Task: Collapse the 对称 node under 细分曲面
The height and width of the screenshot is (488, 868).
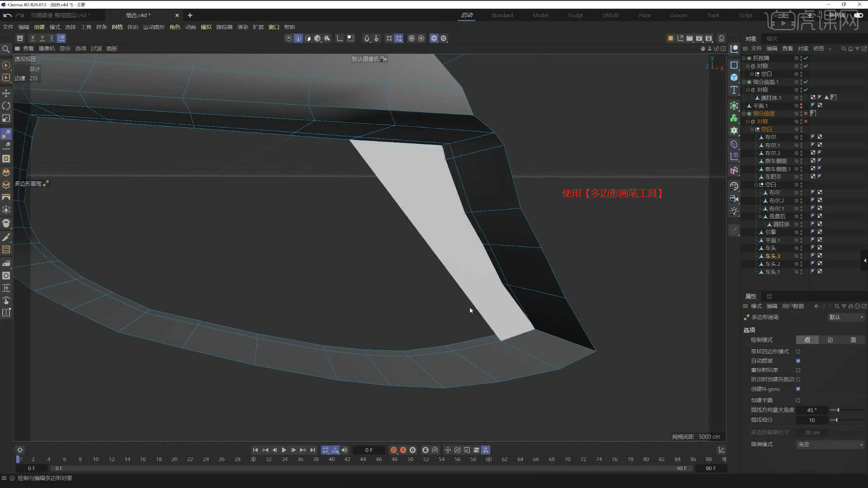Action: click(748, 122)
